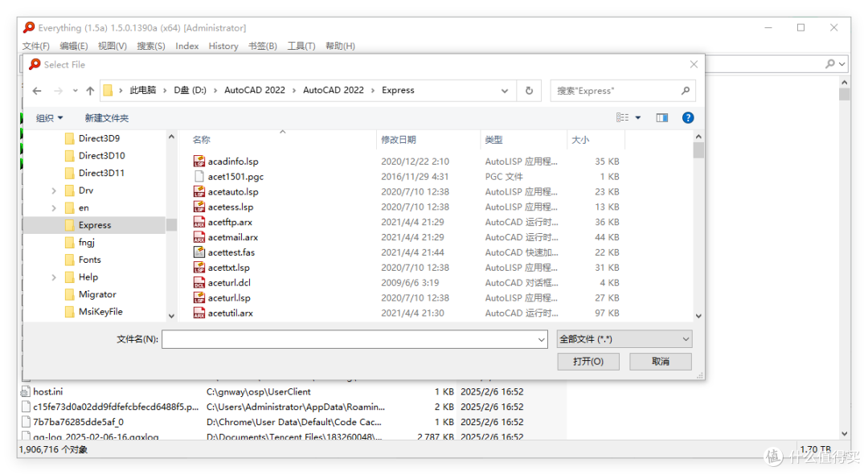Close the Select File dialog
The height and width of the screenshot is (475, 868).
tap(694, 64)
